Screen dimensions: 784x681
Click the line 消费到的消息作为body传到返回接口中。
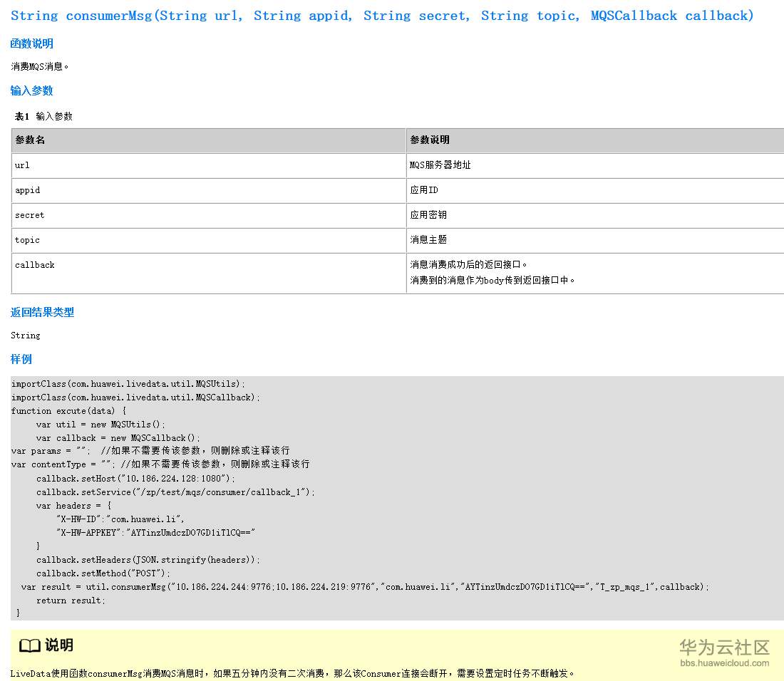(x=492, y=280)
